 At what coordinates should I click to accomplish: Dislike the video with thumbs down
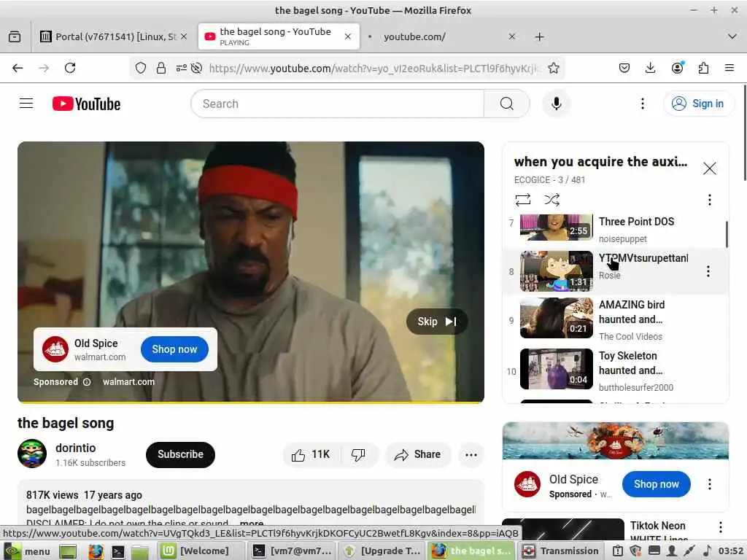(358, 455)
